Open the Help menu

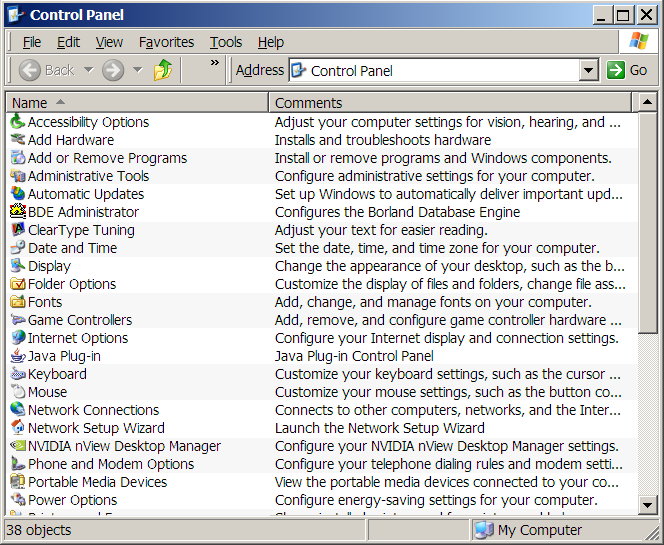tap(271, 42)
